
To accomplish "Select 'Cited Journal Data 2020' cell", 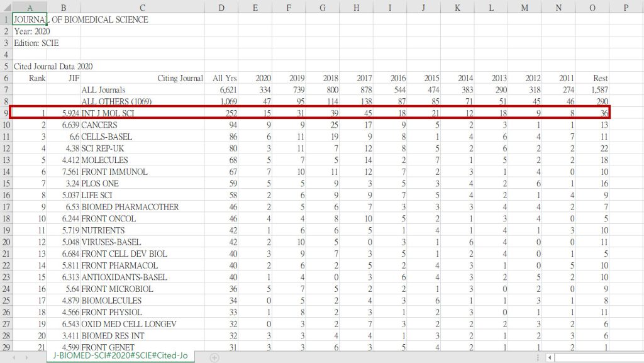I will [30, 66].
